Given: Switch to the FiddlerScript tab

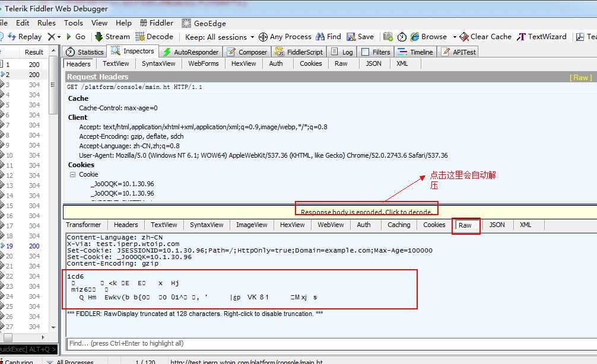Looking at the screenshot, I should 299,52.
